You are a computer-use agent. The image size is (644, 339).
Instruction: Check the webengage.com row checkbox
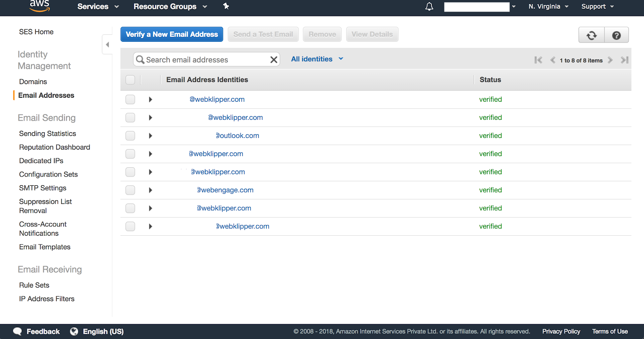[x=130, y=190]
